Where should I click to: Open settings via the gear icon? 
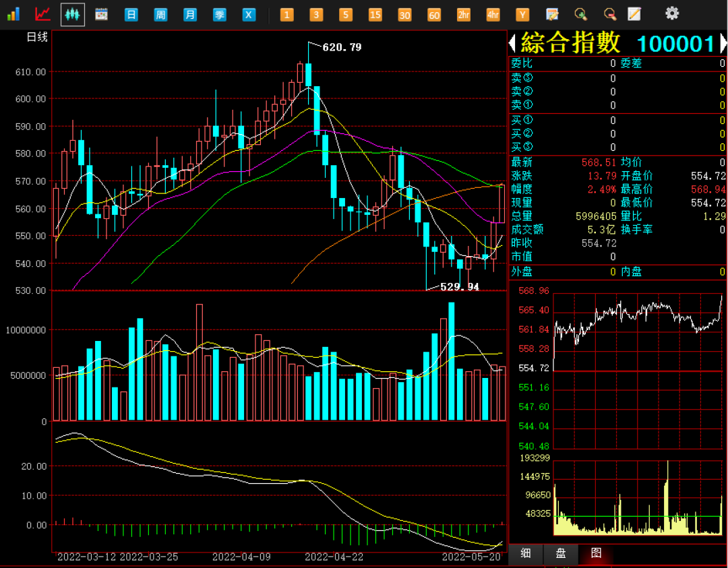(672, 13)
